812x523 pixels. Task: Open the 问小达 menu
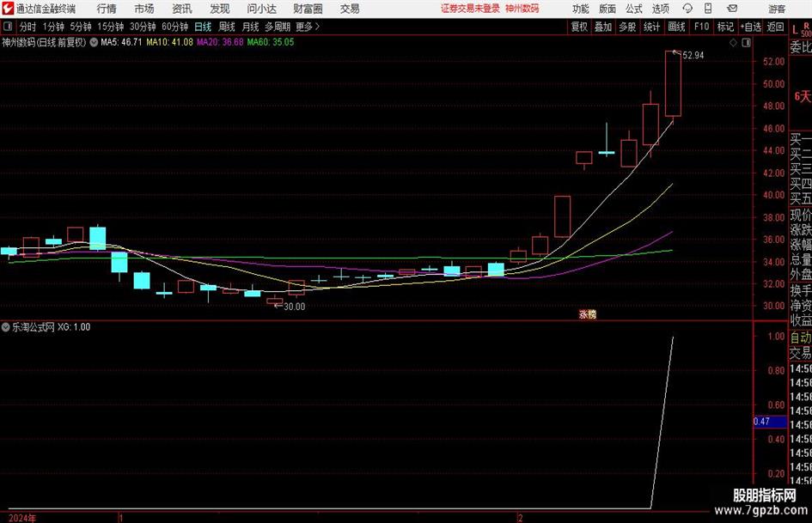[x=261, y=9]
